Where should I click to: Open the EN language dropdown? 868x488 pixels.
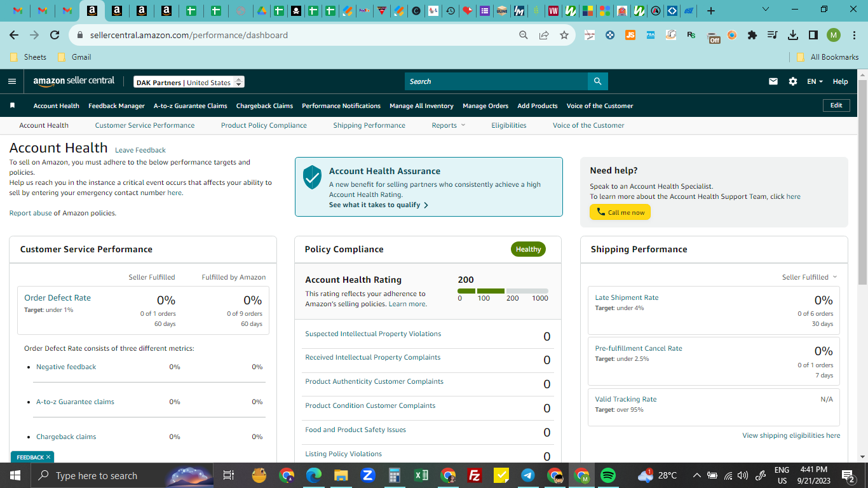click(815, 81)
